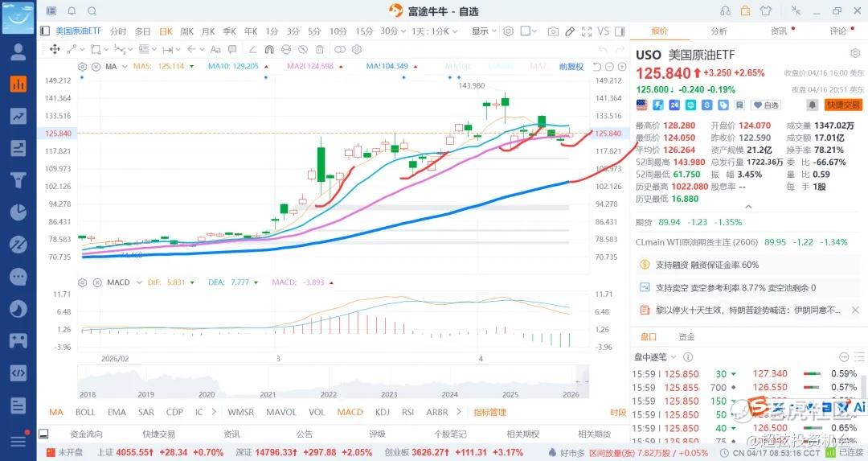Close the MA indicator with the X circle
Image resolution: width=868 pixels, height=461 pixels.
point(96,67)
